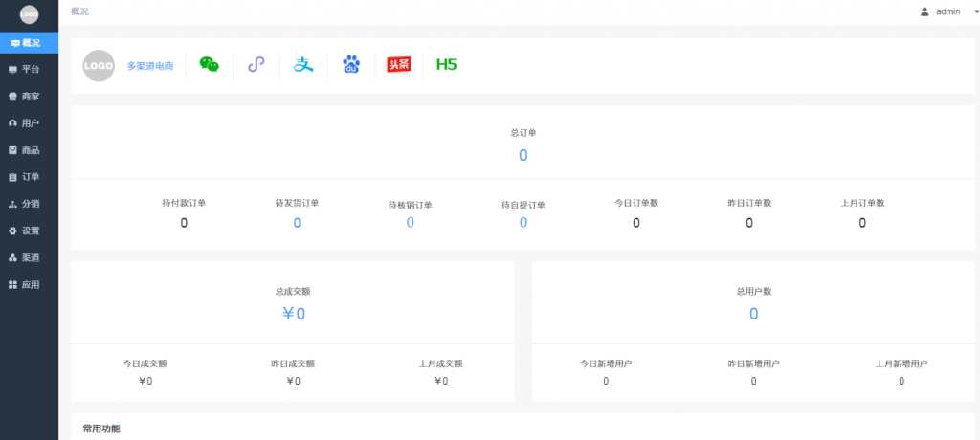Open 设置 settings in the sidebar

30,231
